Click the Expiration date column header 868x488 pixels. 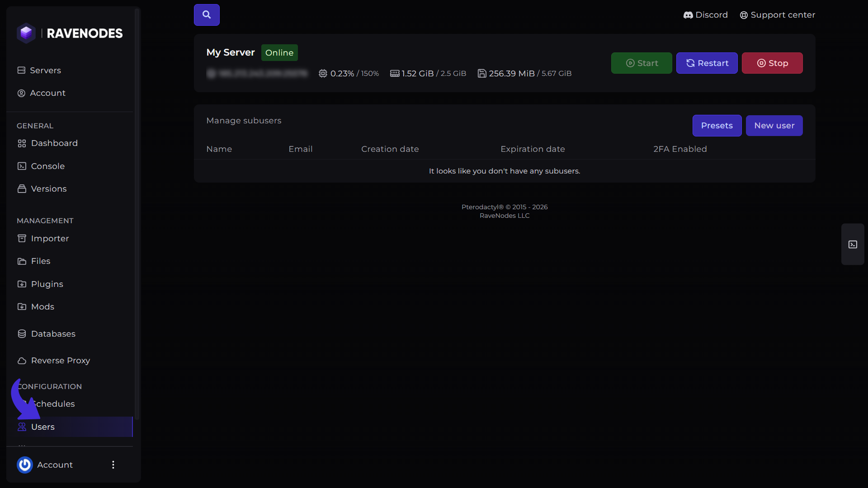[533, 149]
